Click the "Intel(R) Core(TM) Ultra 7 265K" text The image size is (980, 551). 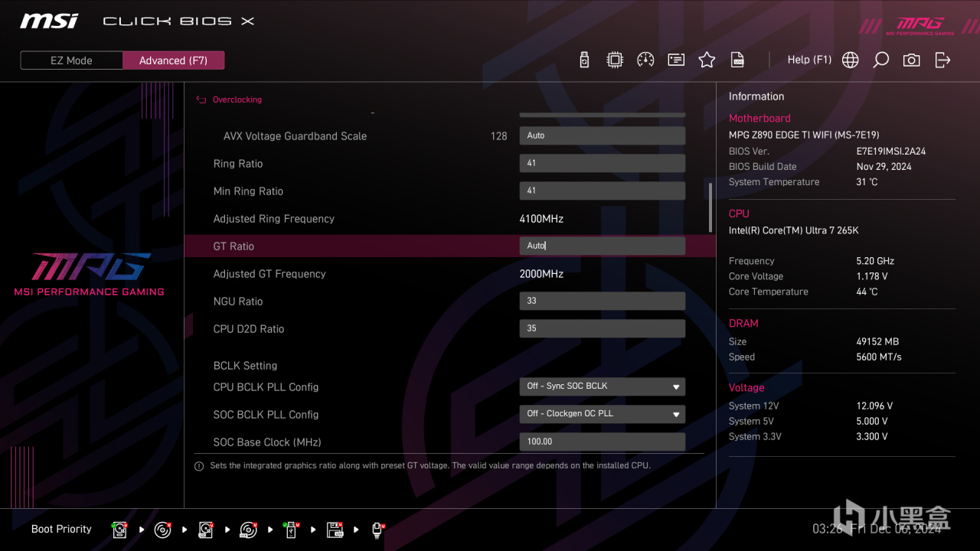pyautogui.click(x=794, y=230)
